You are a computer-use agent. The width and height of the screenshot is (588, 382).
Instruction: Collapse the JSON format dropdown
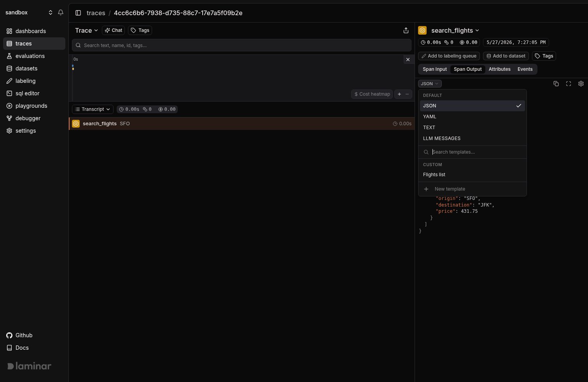point(430,84)
